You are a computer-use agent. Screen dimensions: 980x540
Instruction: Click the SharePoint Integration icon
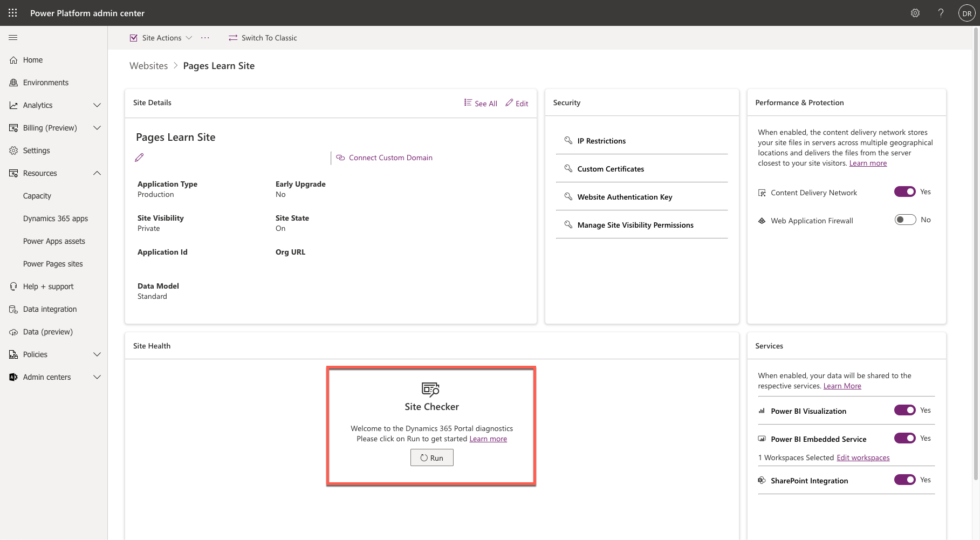pyautogui.click(x=762, y=481)
